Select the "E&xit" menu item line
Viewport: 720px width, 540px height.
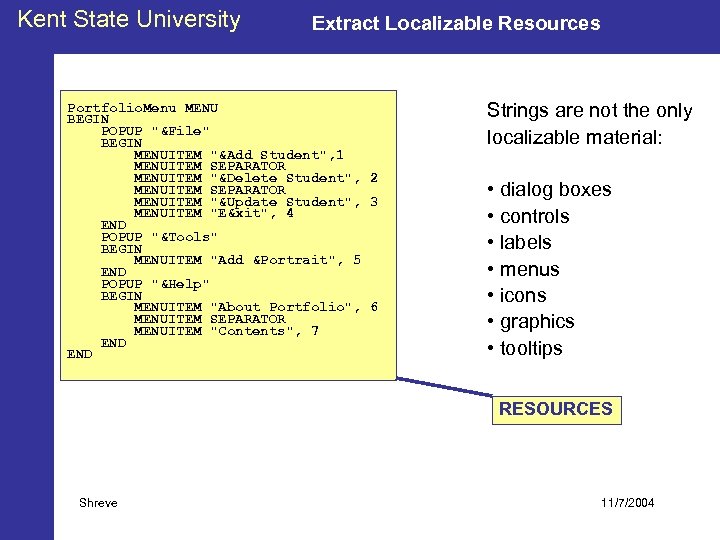point(214,213)
